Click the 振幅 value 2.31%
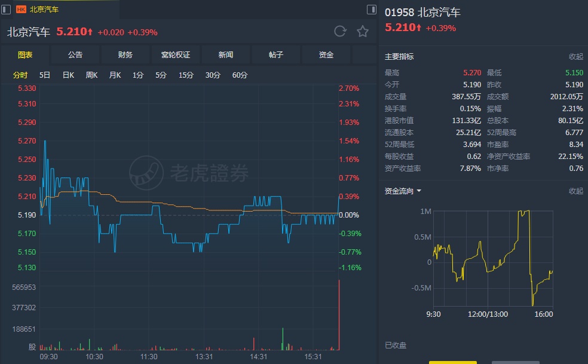The width and height of the screenshot is (588, 364). 572,109
